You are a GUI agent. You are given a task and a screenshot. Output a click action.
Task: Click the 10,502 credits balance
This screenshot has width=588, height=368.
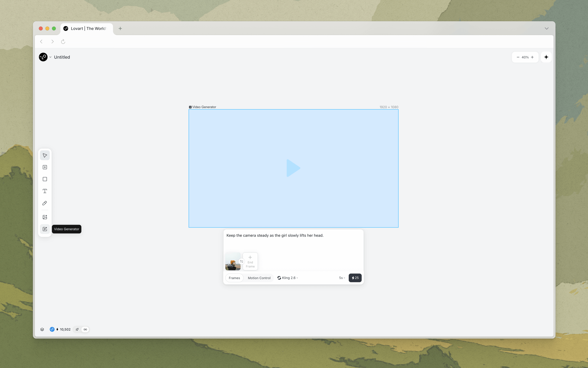[x=65, y=329]
